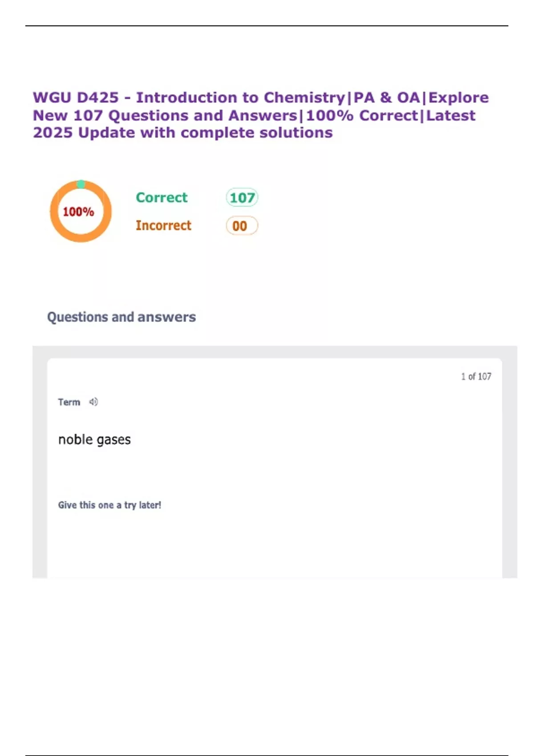Viewport: 534px width, 756px height.
Task: Play audio pronunciation next to Term label
Action: pyautogui.click(x=93, y=402)
